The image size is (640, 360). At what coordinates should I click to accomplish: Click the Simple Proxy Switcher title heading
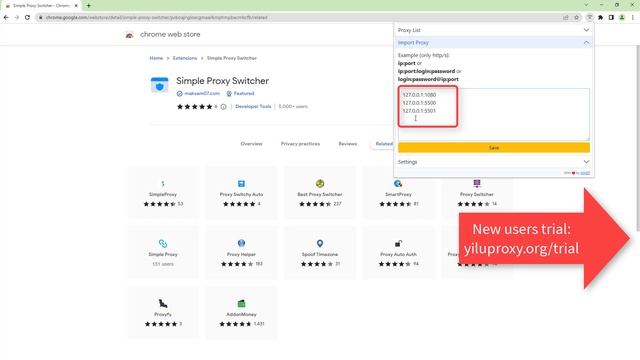[x=222, y=81]
